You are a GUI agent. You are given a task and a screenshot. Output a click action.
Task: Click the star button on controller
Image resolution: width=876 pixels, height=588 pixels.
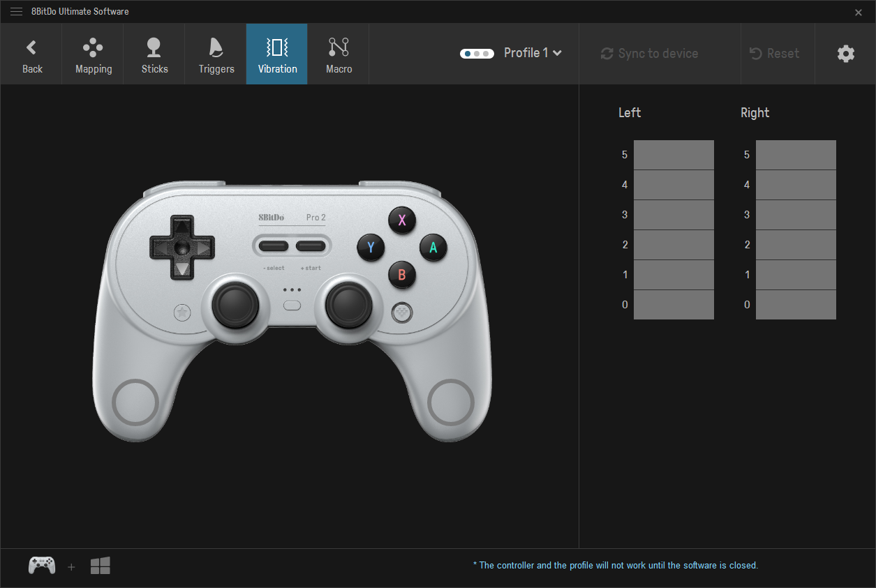click(182, 312)
